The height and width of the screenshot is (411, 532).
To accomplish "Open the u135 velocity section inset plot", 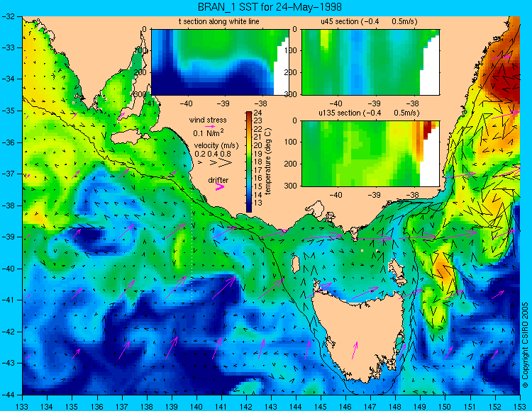I will point(370,154).
